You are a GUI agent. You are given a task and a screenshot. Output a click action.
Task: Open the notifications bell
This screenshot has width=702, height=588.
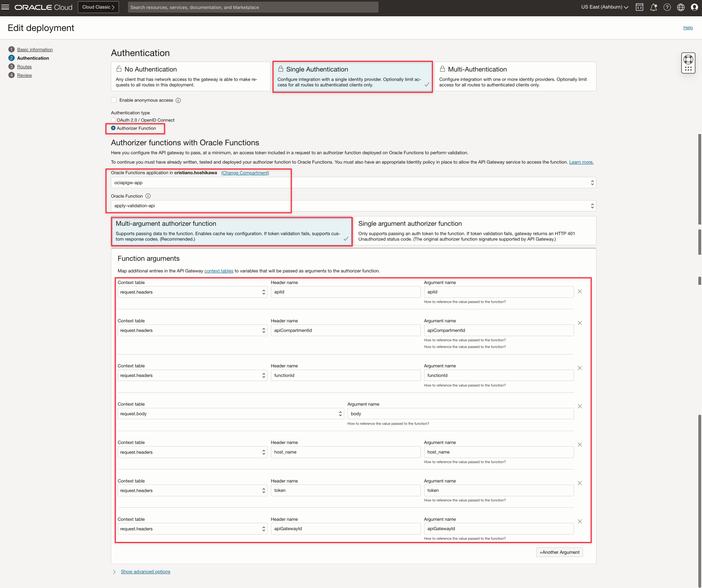tap(653, 7)
